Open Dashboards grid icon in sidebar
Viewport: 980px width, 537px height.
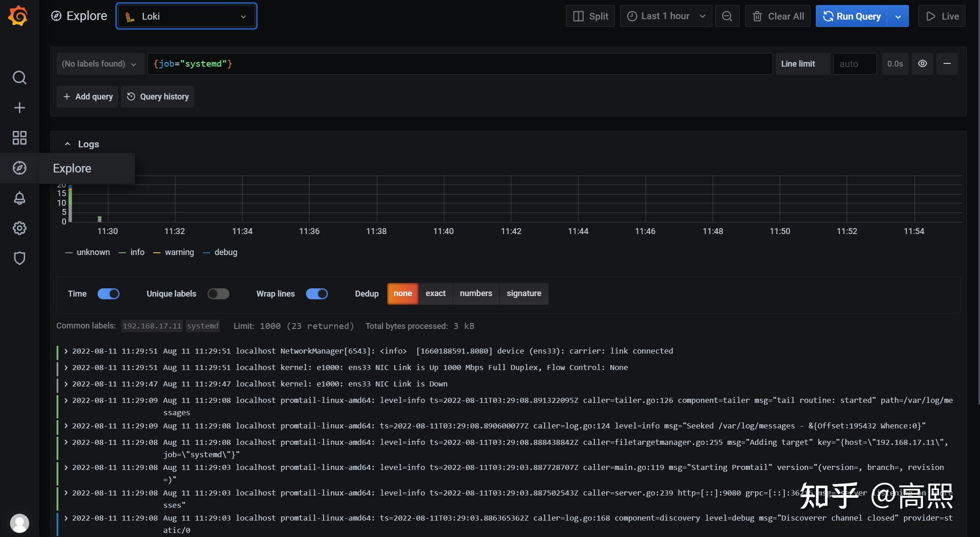pyautogui.click(x=19, y=138)
